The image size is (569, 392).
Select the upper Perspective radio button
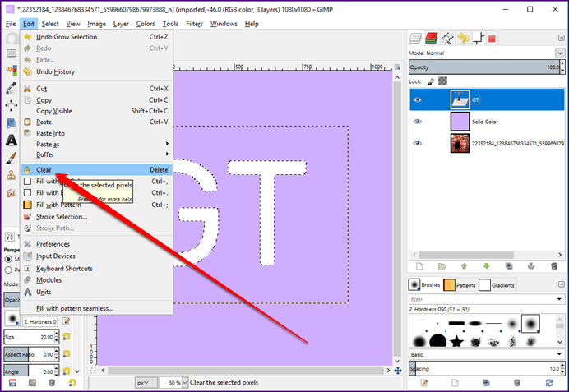pos(8,259)
